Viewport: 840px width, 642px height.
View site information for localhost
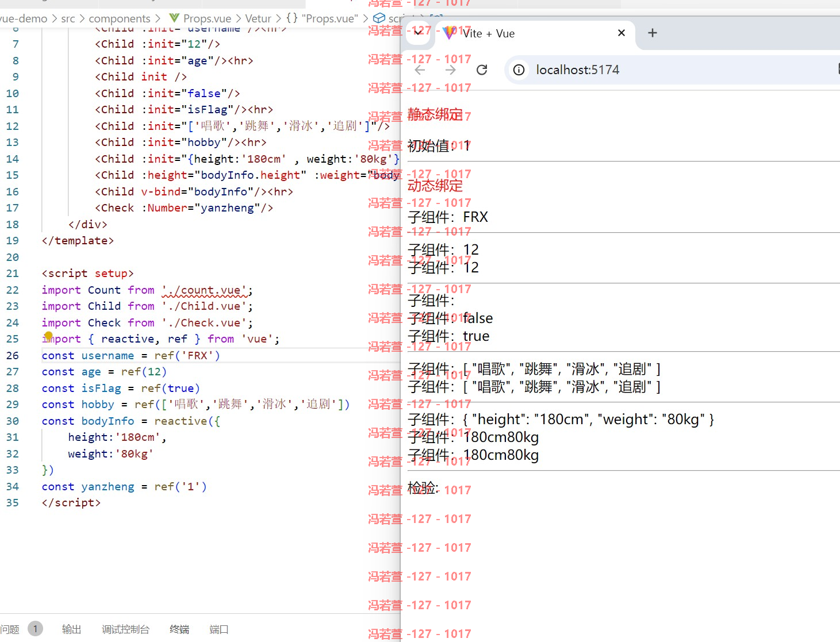(519, 70)
